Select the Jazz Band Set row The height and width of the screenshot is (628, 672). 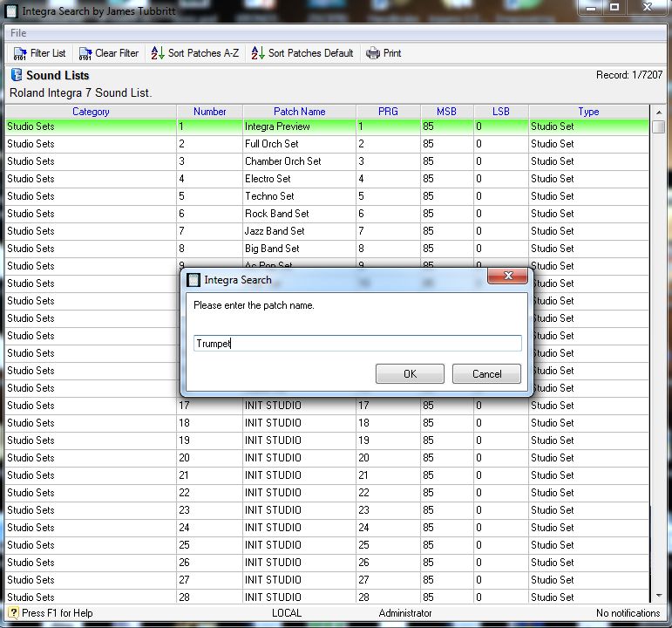tap(327, 231)
